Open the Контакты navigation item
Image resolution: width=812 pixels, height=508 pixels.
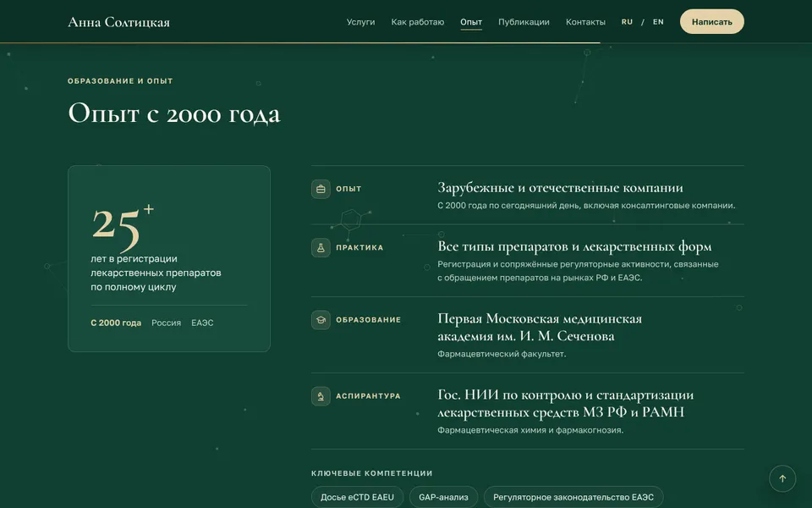pos(585,22)
